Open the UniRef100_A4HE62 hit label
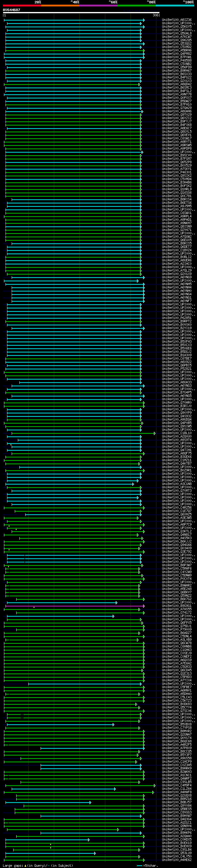 (x=176, y=860)
